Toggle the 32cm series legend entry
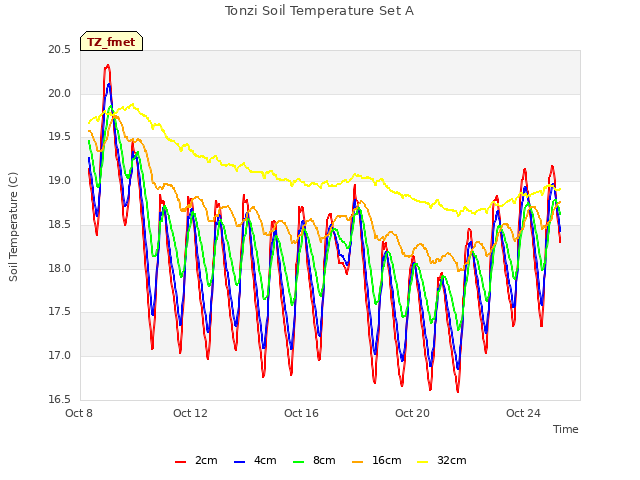This screenshot has width=640, height=480. point(442,460)
